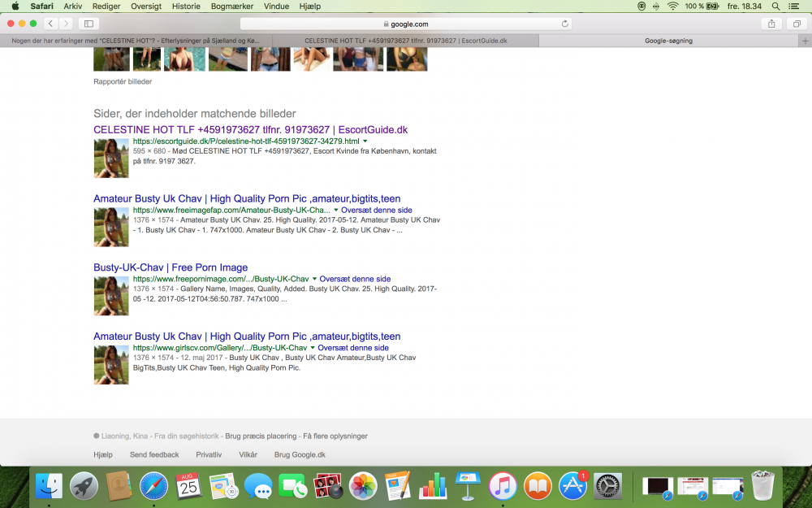Open the battery status menu
This screenshot has height=508, width=812.
click(702, 7)
